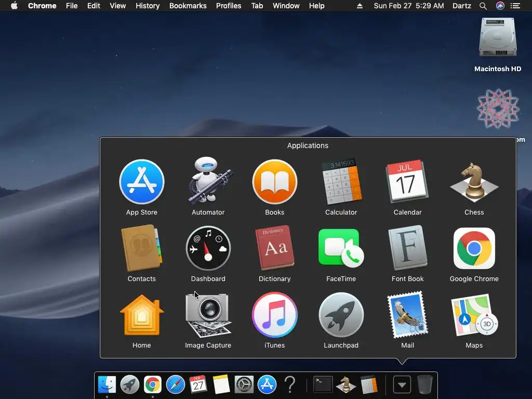Open Launchpad in Applications stack
Viewport: 532px width, 399px height.
coord(341,315)
